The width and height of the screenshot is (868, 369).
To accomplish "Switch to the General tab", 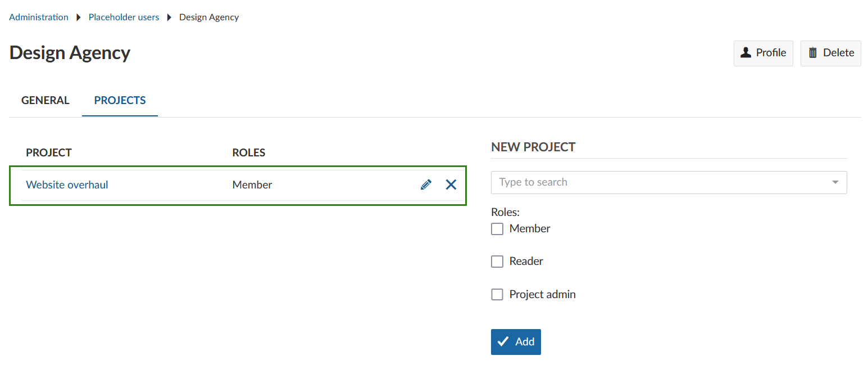I will (x=46, y=101).
